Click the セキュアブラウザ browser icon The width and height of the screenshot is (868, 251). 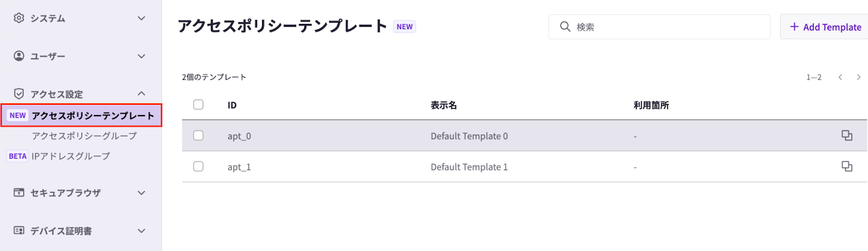click(19, 192)
